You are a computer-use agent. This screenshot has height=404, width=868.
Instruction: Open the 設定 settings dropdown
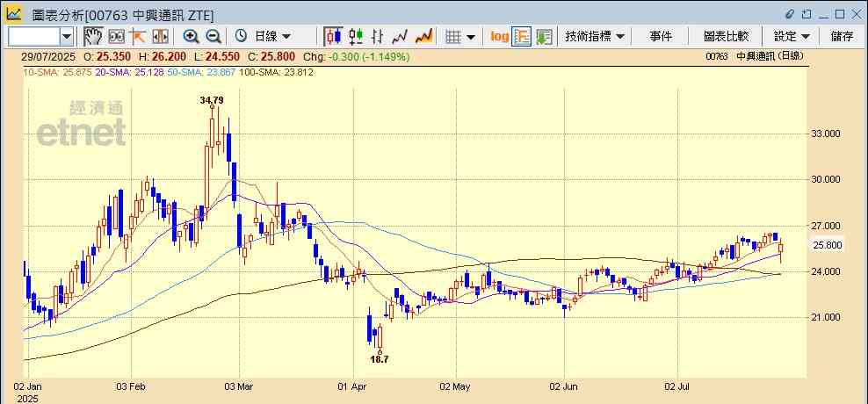[792, 37]
